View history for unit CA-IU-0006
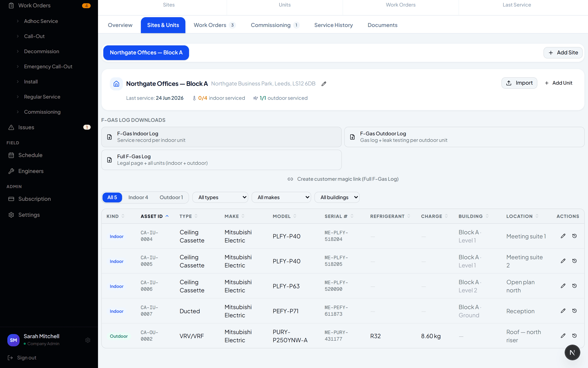This screenshot has height=368, width=588. coord(574,286)
